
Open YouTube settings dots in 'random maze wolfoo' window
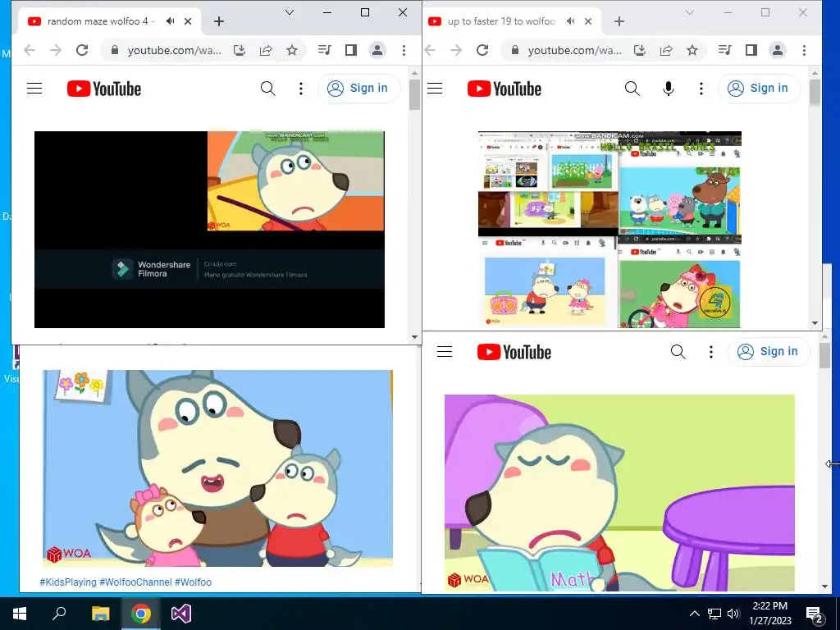point(301,89)
